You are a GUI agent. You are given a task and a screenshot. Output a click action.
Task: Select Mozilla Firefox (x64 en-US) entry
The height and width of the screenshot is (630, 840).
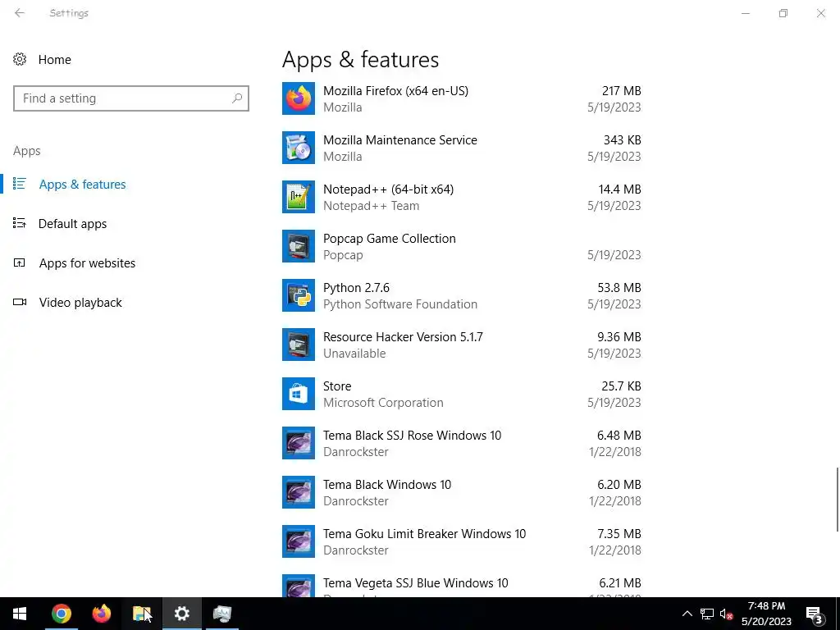click(x=462, y=98)
